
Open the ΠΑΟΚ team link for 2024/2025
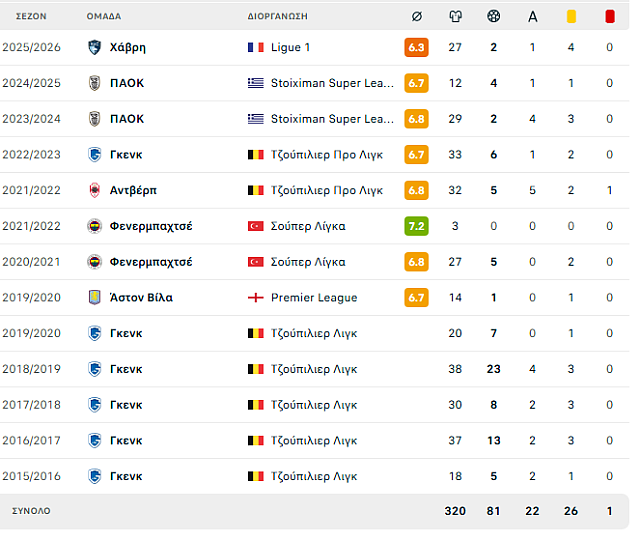click(x=127, y=83)
